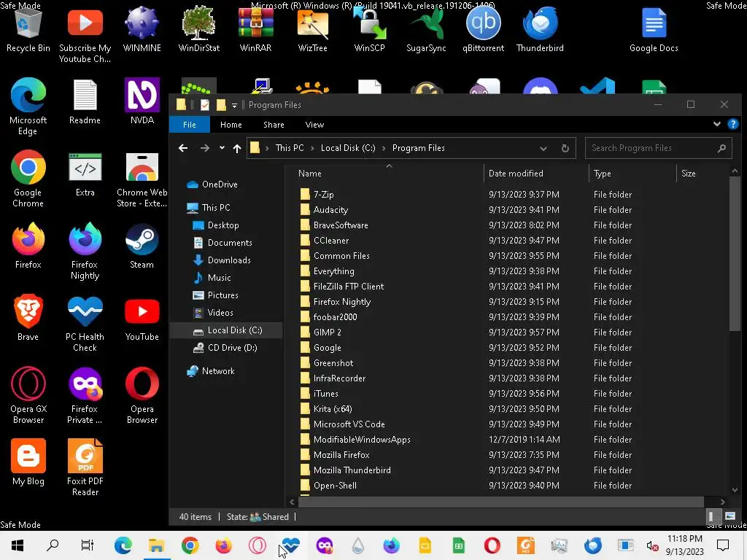
Task: Open PC Health Check desktop icon
Action: (85, 324)
